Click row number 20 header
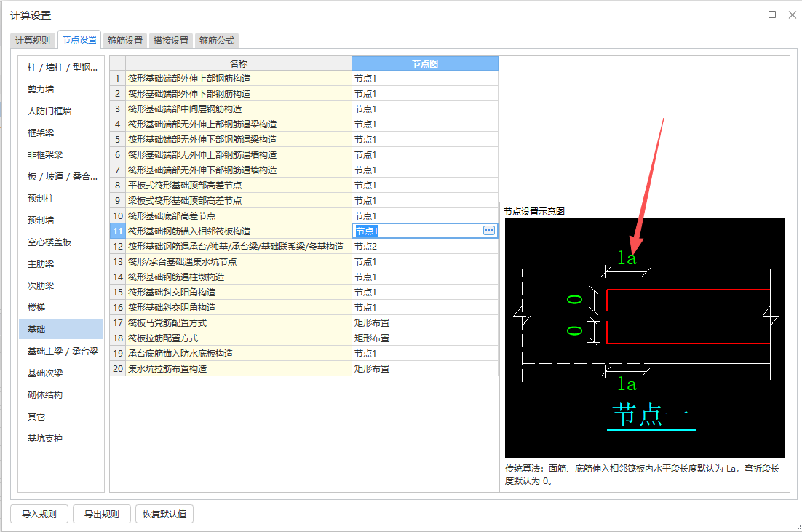The height and width of the screenshot is (532, 802). point(118,369)
